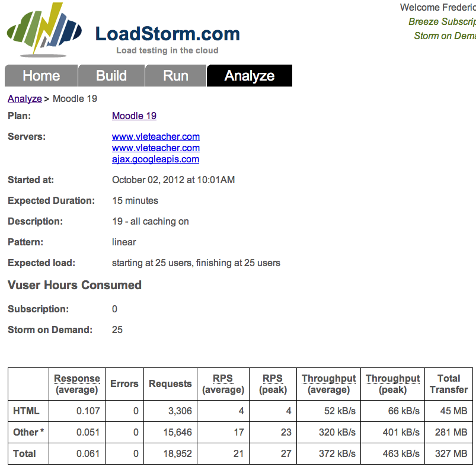Click the Other * row label
This screenshot has height=467, width=476.
pos(28,433)
